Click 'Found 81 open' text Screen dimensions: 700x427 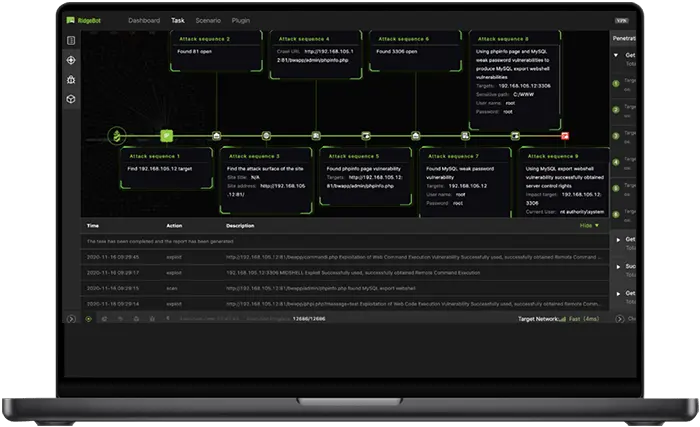pos(194,51)
